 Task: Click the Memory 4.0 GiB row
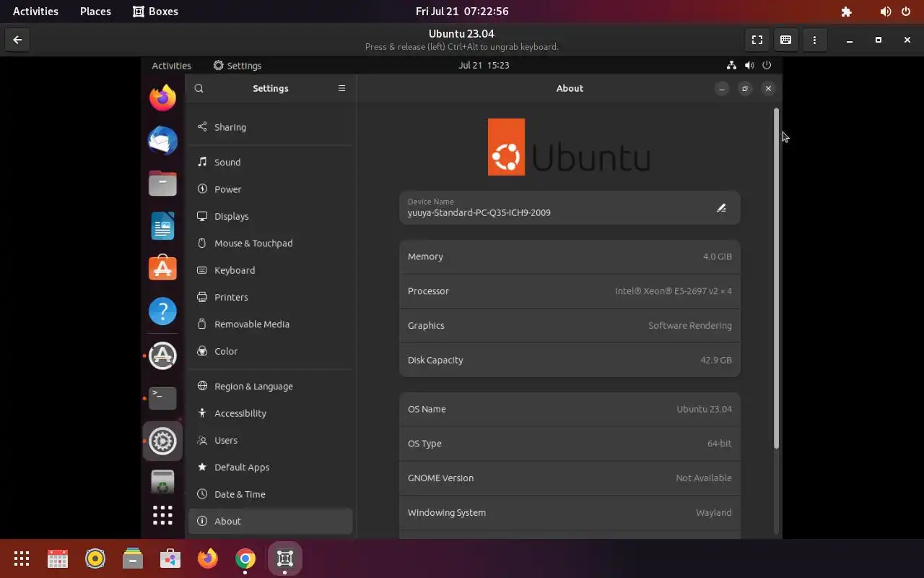pos(570,256)
